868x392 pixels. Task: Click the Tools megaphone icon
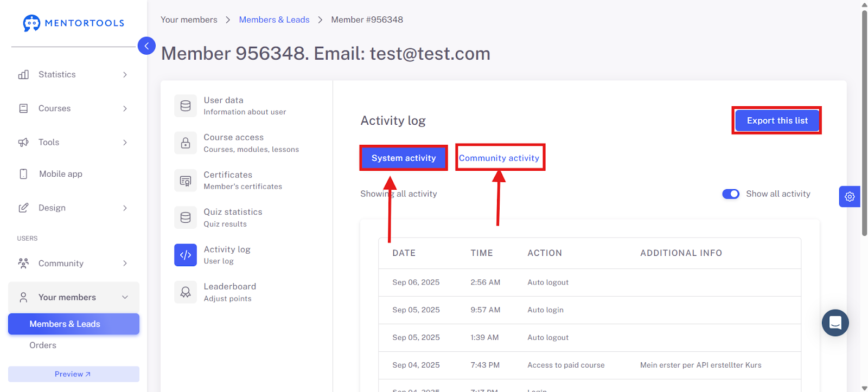coord(23,143)
